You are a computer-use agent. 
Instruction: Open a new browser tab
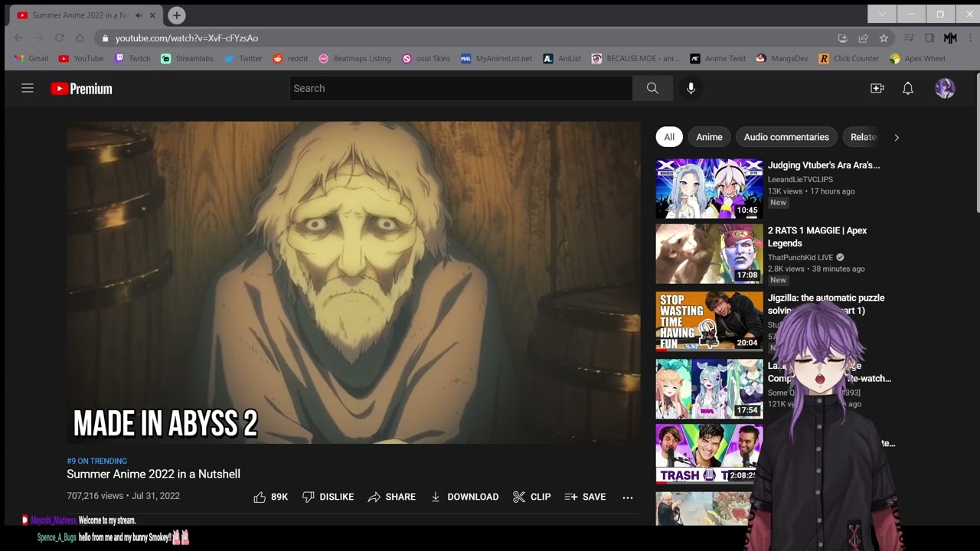pos(177,15)
